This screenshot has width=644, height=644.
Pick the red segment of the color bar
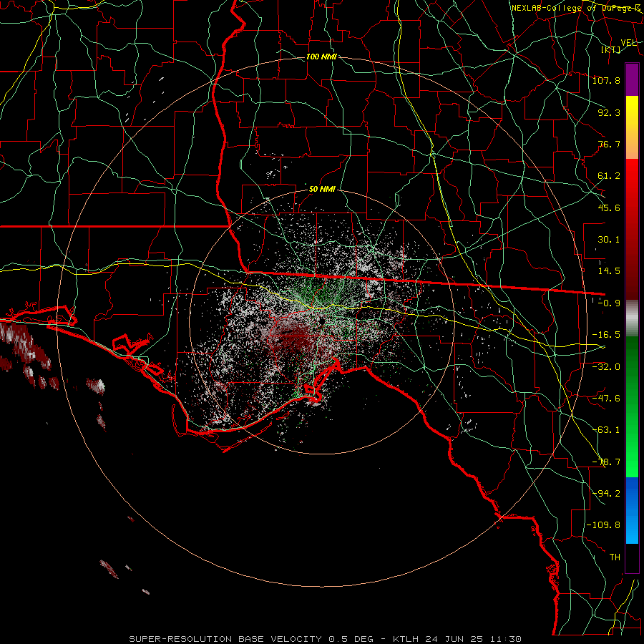click(632, 229)
